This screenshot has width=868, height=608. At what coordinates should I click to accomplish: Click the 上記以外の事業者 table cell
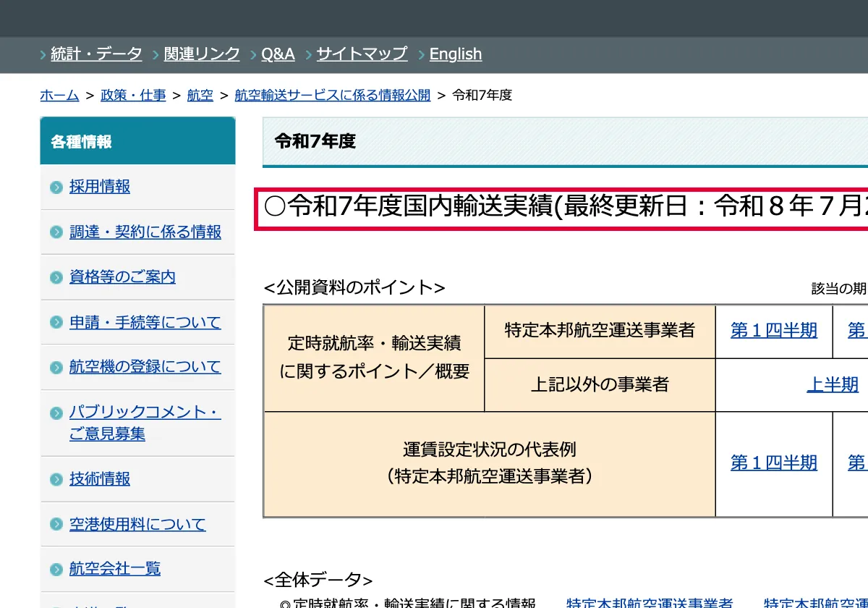point(600,385)
